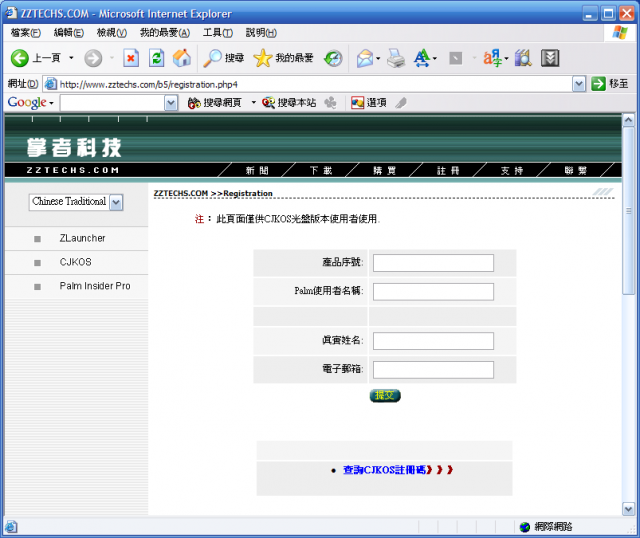Click the Stop loading icon
The image size is (640, 538).
(131, 58)
